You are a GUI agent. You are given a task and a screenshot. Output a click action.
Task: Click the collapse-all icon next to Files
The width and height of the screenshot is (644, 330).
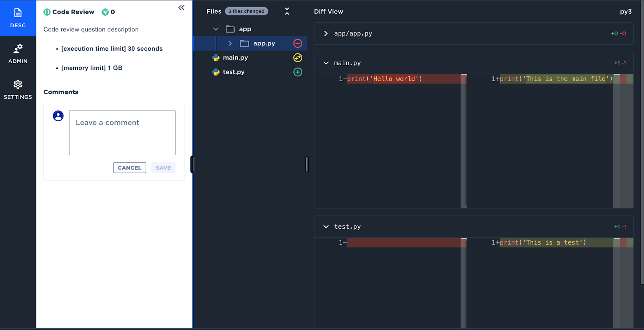tap(287, 11)
